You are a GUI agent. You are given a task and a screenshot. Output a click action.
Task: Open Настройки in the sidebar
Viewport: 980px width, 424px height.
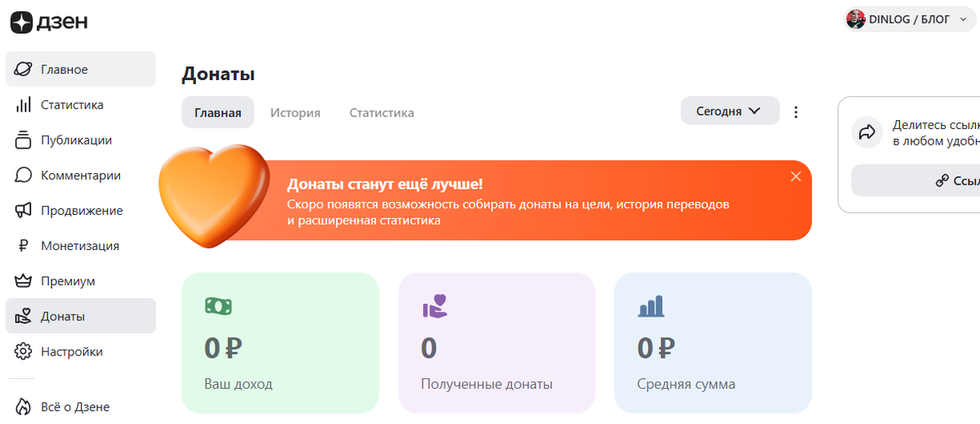tap(81, 351)
